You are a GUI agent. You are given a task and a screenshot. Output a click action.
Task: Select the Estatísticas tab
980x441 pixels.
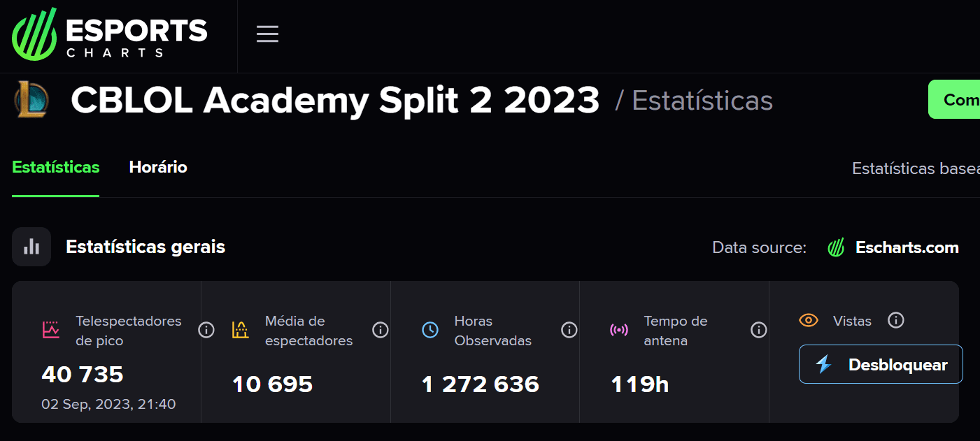pyautogui.click(x=55, y=167)
